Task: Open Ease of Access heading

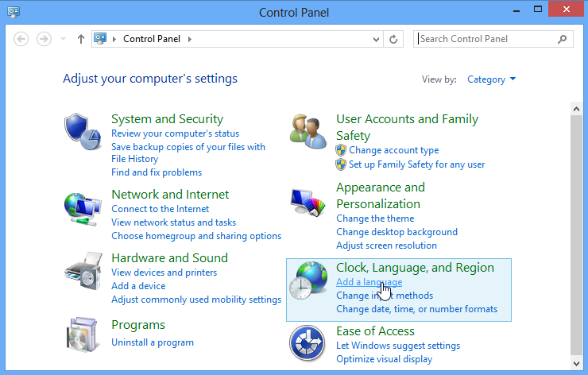Action: 375,331
